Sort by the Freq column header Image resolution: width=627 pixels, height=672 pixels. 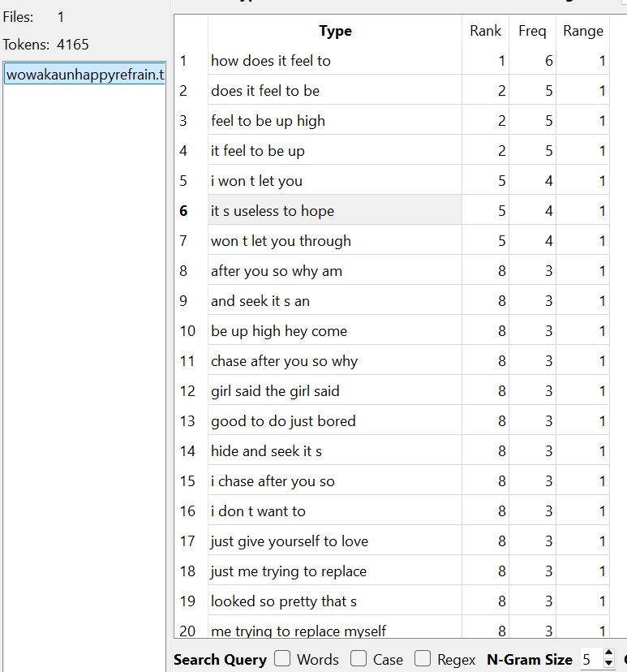coord(532,32)
